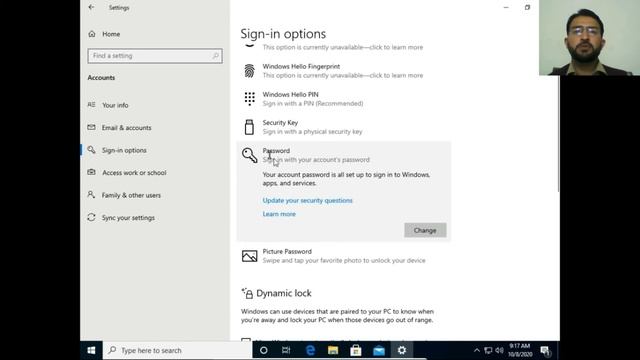Click the Your info person icon
This screenshot has height=360, width=640.
click(x=91, y=105)
